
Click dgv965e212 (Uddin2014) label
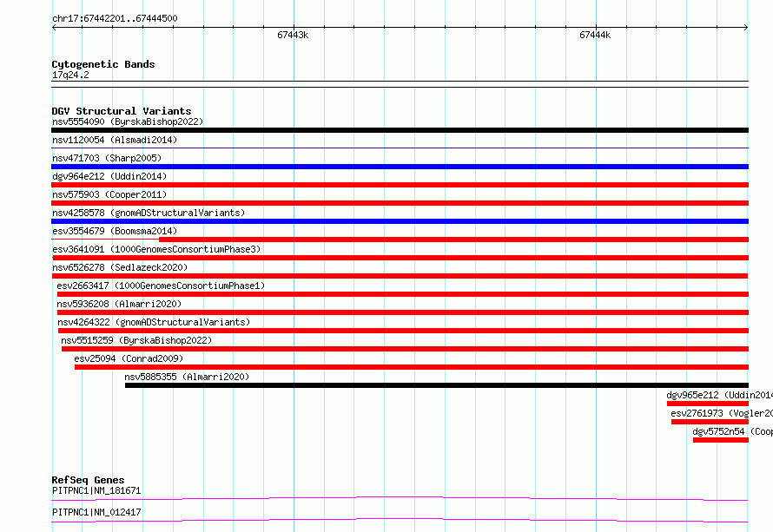coord(720,395)
